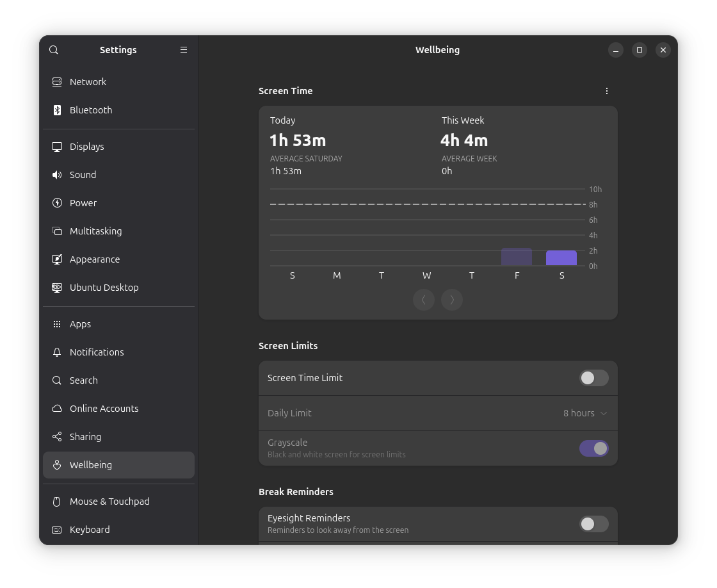Screen dimensions: 717x588
Task: Click the search icon in Settings header
Action: tap(54, 50)
